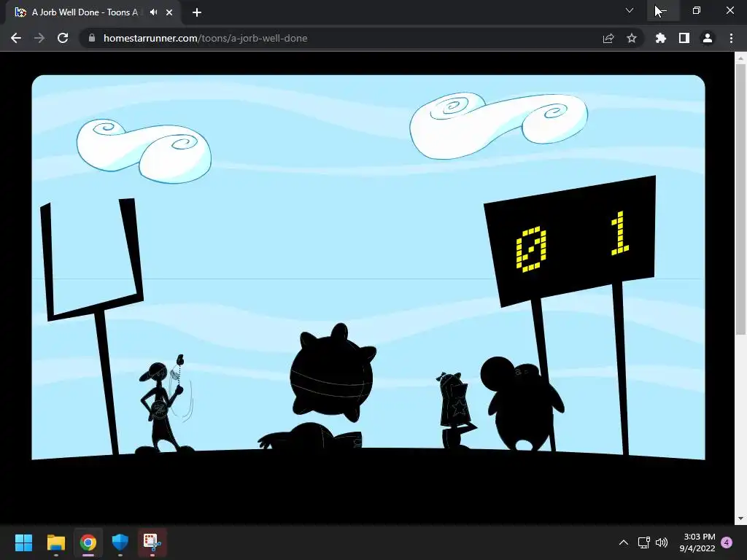Viewport: 747px width, 560px height.
Task: Open File Explorer from the taskbar
Action: (55, 542)
